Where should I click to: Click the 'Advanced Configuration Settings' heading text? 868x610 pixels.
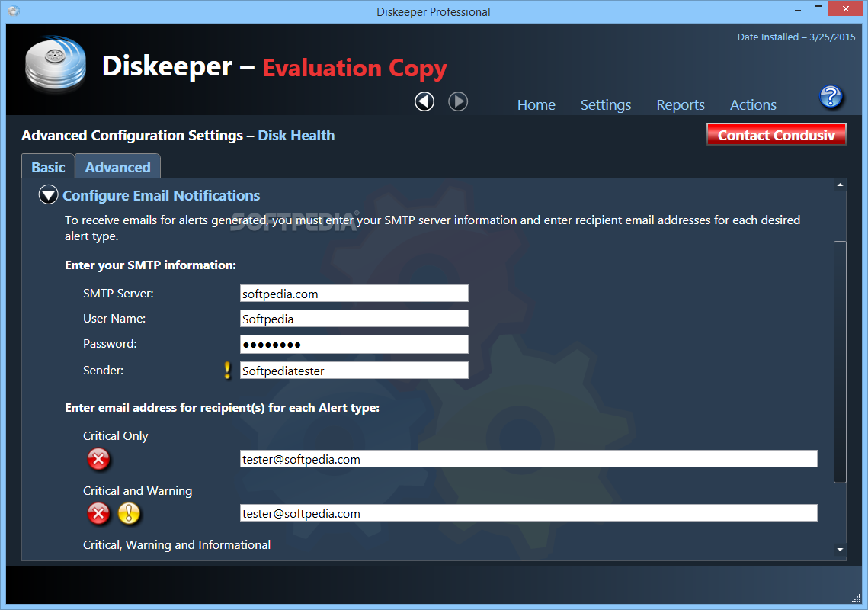point(133,135)
